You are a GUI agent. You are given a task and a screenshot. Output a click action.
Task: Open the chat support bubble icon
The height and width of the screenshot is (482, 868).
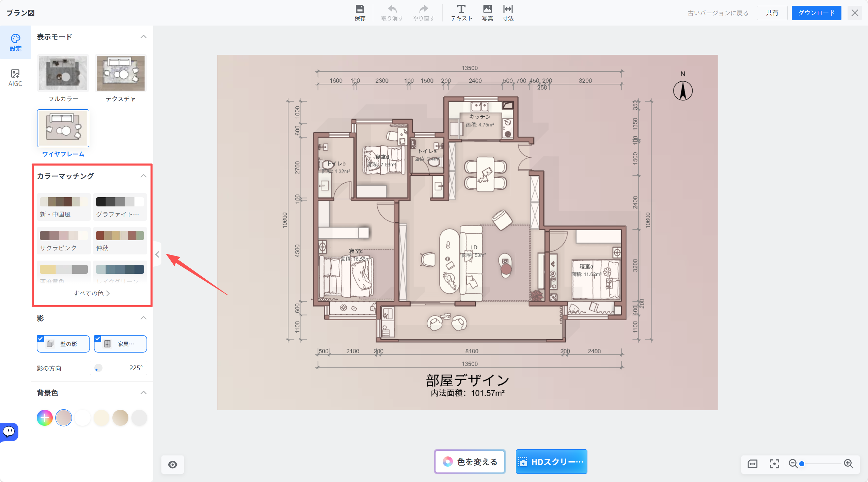click(x=9, y=432)
